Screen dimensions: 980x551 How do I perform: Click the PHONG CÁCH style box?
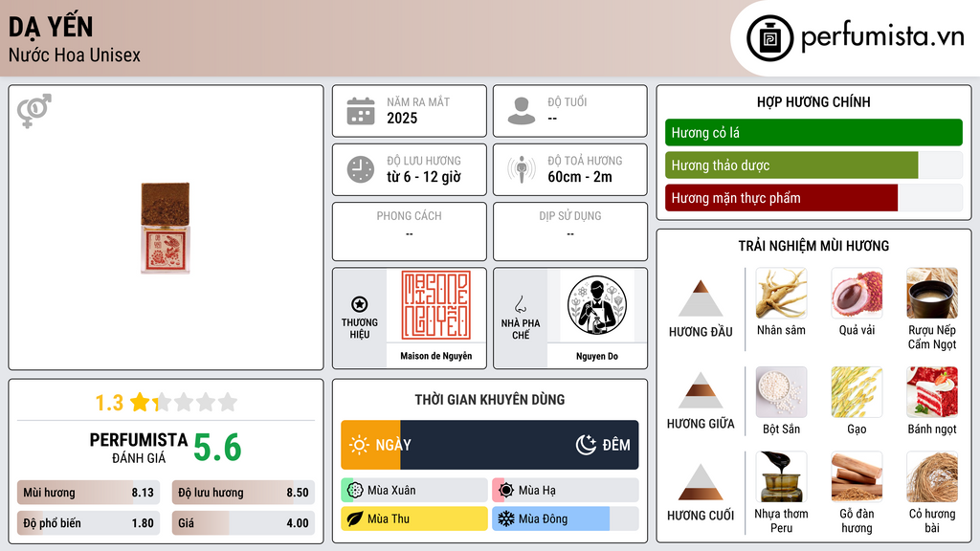point(410,231)
